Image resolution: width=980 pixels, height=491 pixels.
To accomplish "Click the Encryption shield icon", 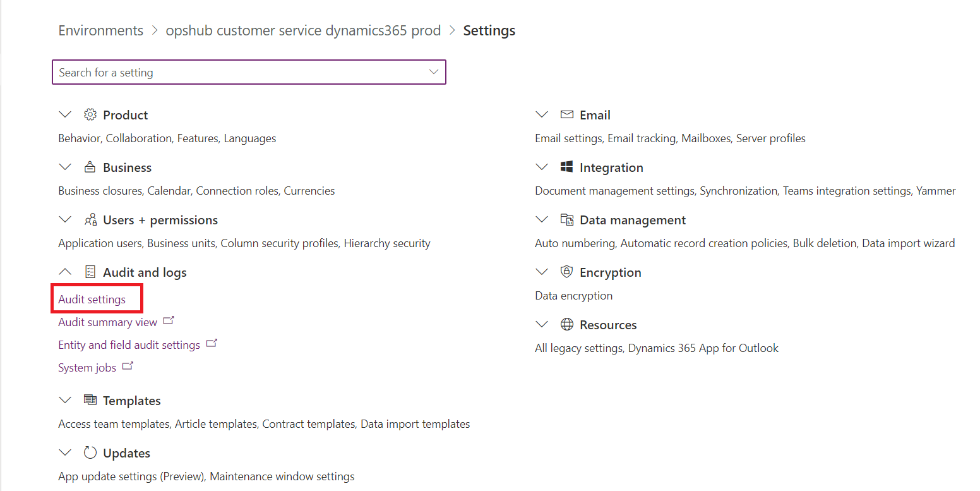I will 567,272.
